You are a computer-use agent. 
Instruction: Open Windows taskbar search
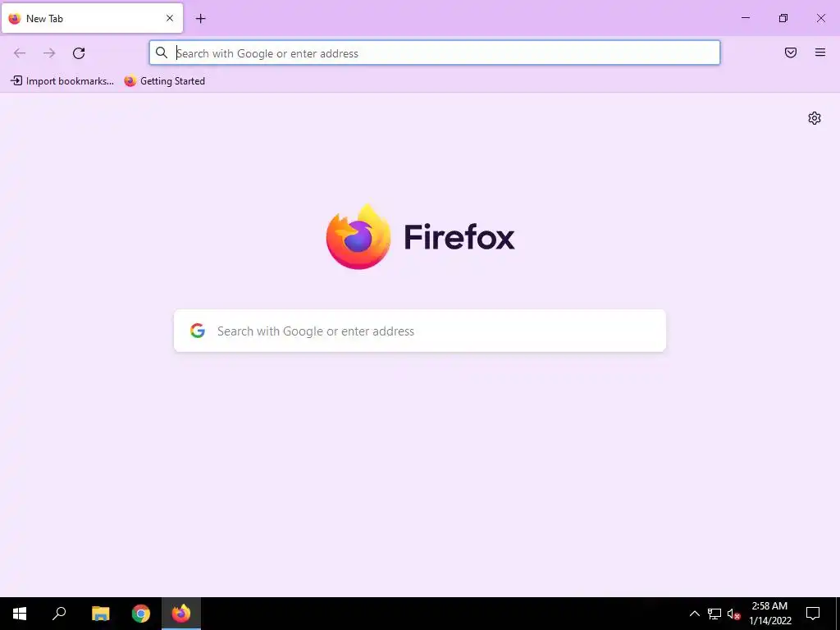(59, 614)
